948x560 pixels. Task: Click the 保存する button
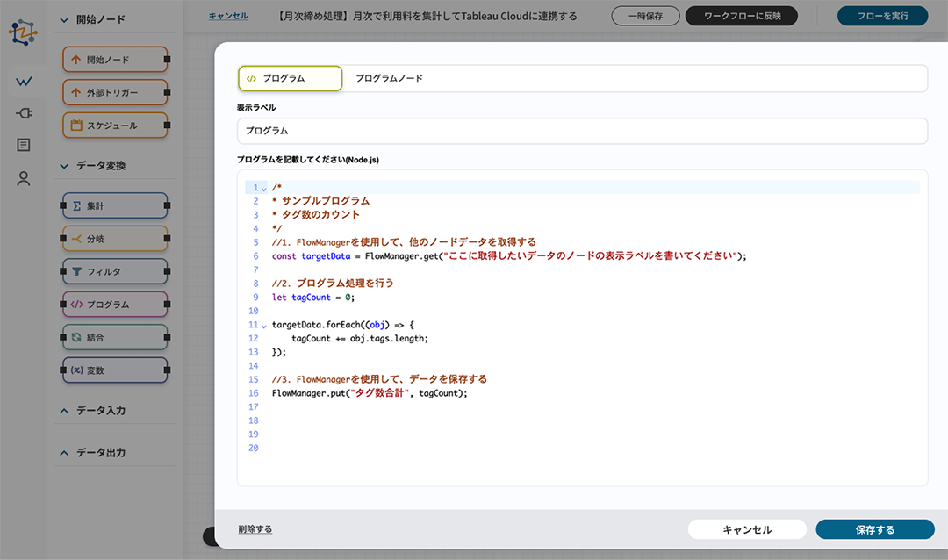pyautogui.click(x=874, y=529)
